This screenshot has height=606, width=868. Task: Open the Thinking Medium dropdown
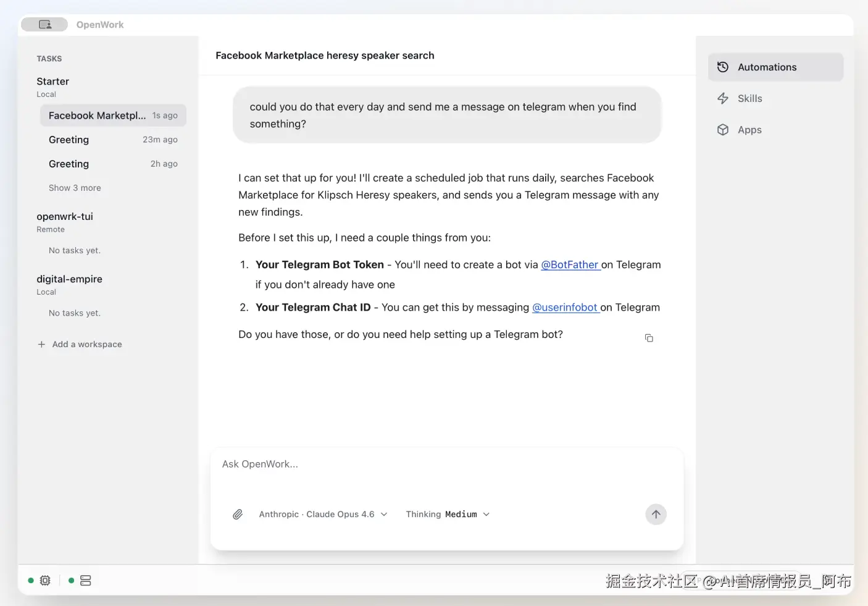point(448,515)
